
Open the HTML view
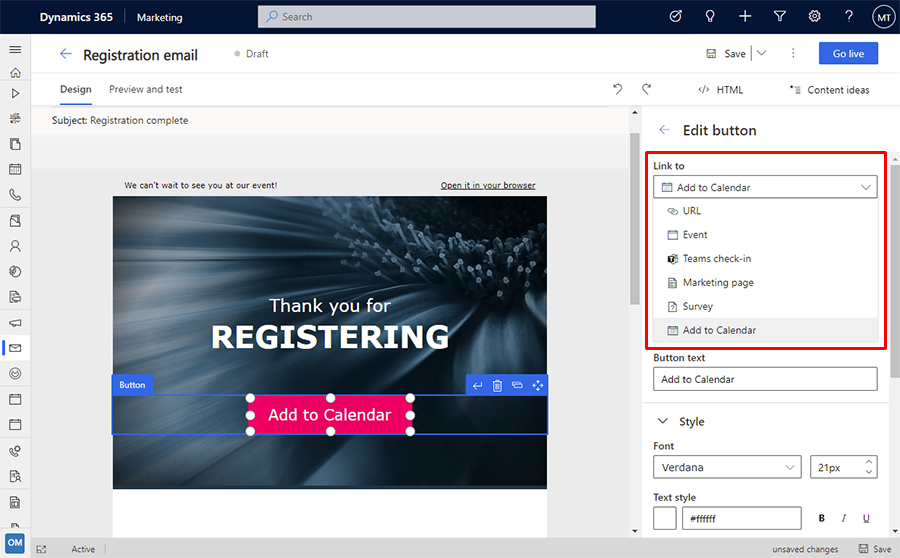point(720,90)
